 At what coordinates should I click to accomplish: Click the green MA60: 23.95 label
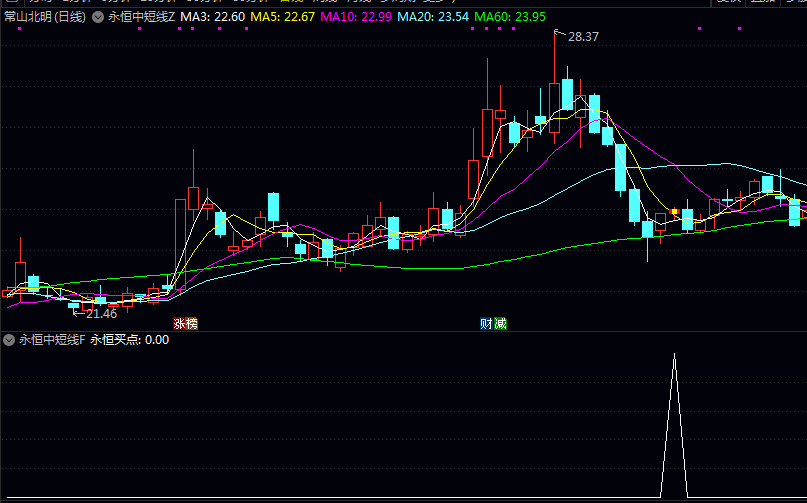[x=510, y=17]
